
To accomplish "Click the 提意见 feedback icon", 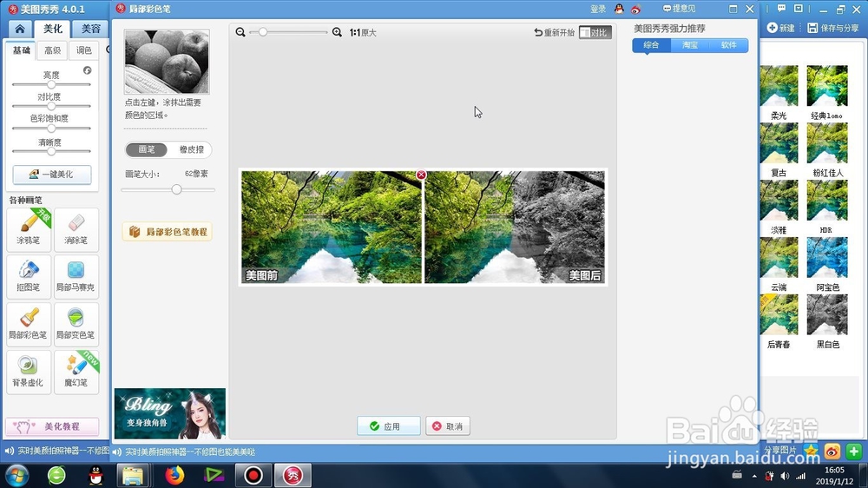I will (x=667, y=9).
